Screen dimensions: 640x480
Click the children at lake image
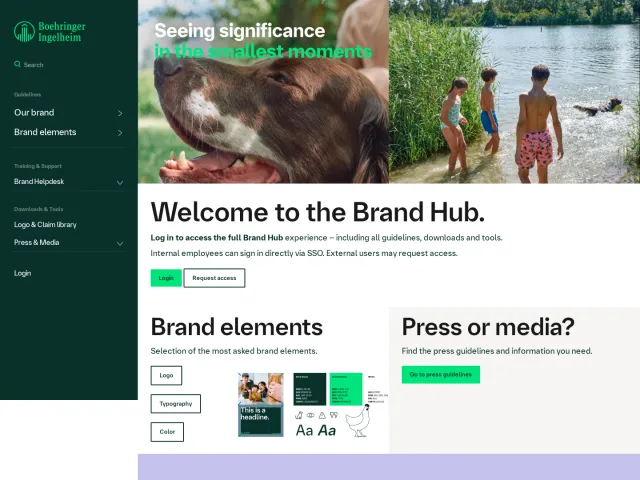point(514,91)
